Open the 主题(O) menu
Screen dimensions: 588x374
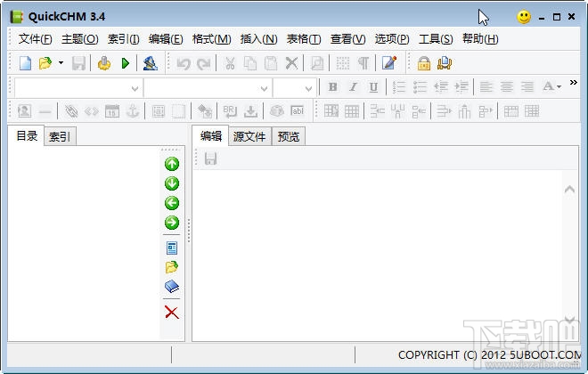point(80,39)
